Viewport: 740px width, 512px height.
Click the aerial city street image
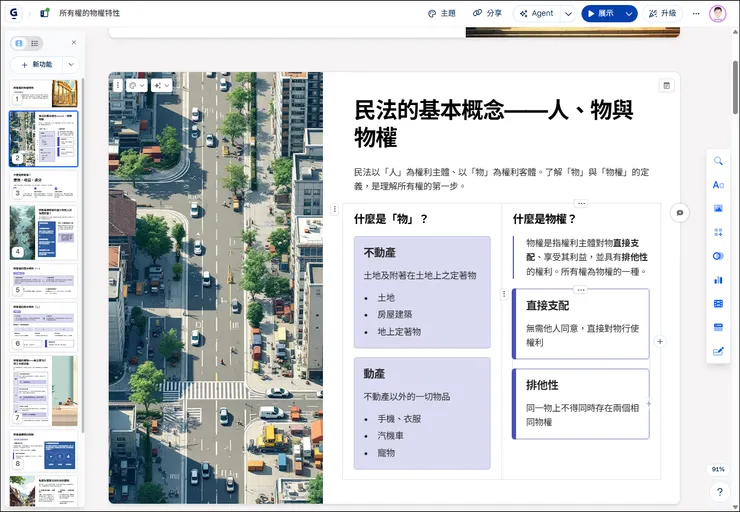[x=216, y=288]
